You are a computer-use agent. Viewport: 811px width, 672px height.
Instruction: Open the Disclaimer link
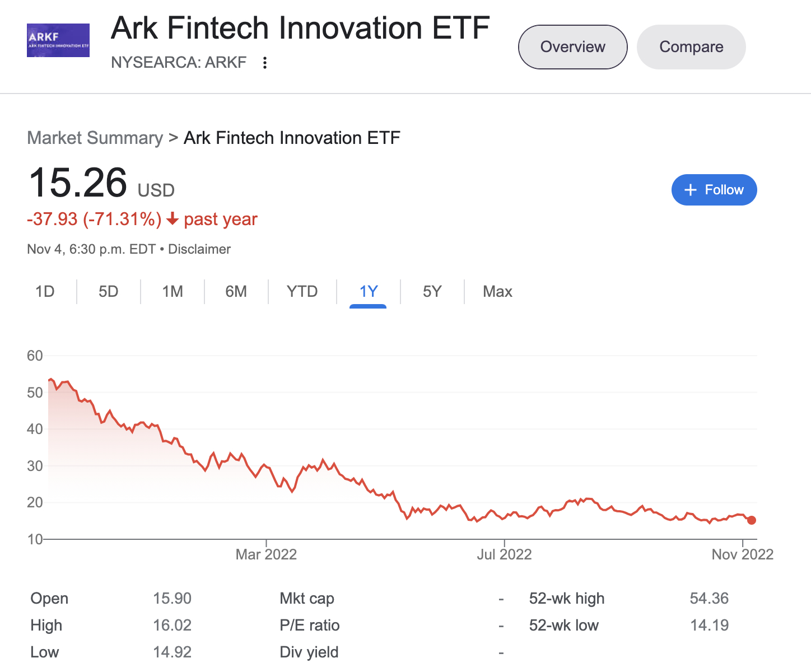coord(199,249)
